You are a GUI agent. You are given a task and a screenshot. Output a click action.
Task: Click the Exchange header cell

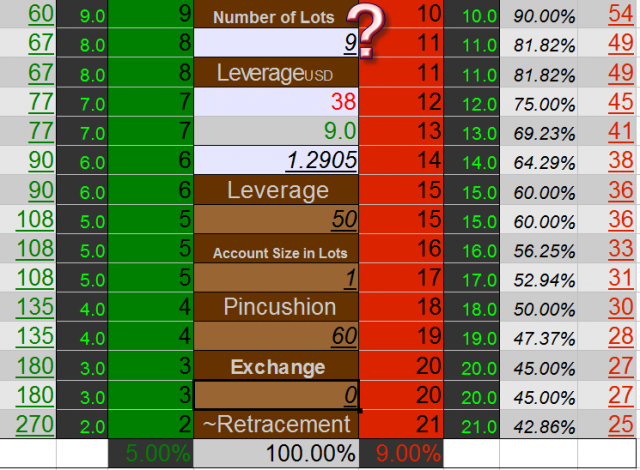pyautogui.click(x=276, y=366)
